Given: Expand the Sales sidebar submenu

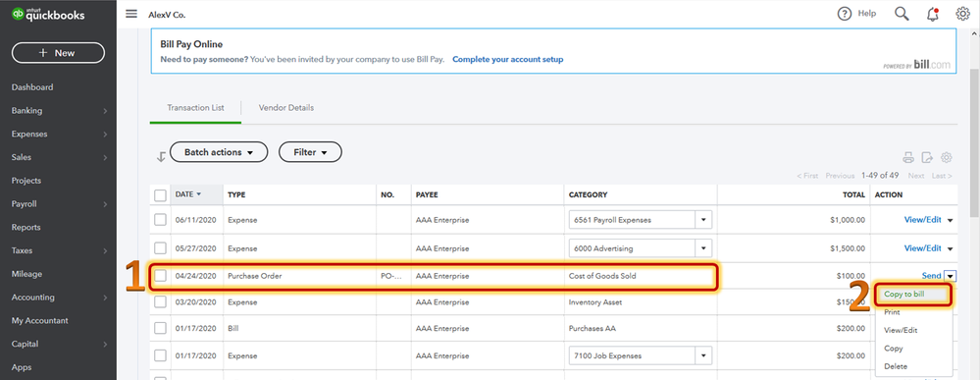Looking at the screenshot, I should coord(105,158).
